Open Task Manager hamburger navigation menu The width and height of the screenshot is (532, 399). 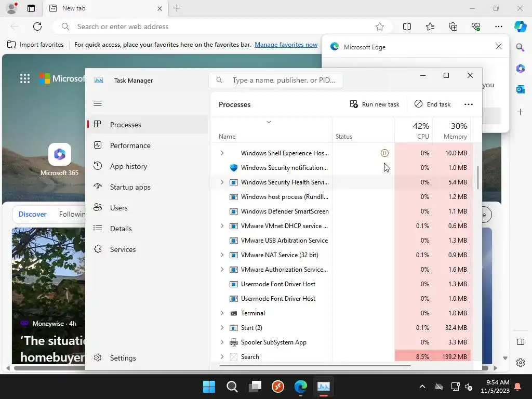98,103
